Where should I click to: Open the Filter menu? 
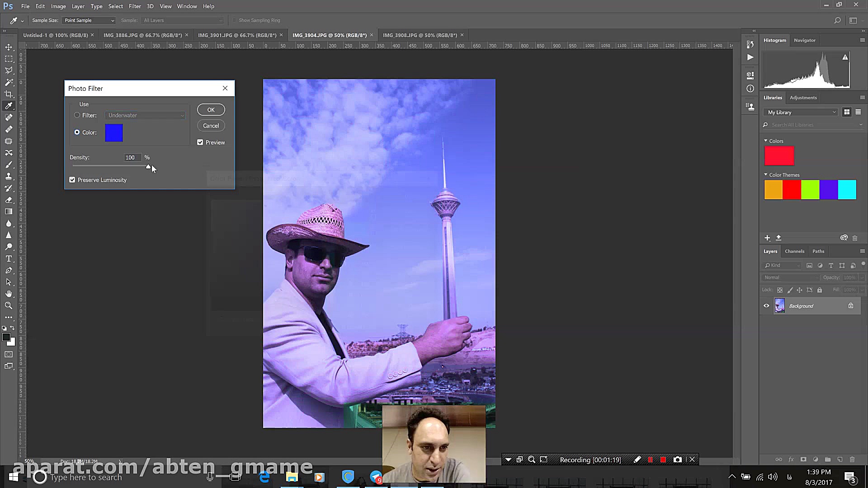[134, 6]
